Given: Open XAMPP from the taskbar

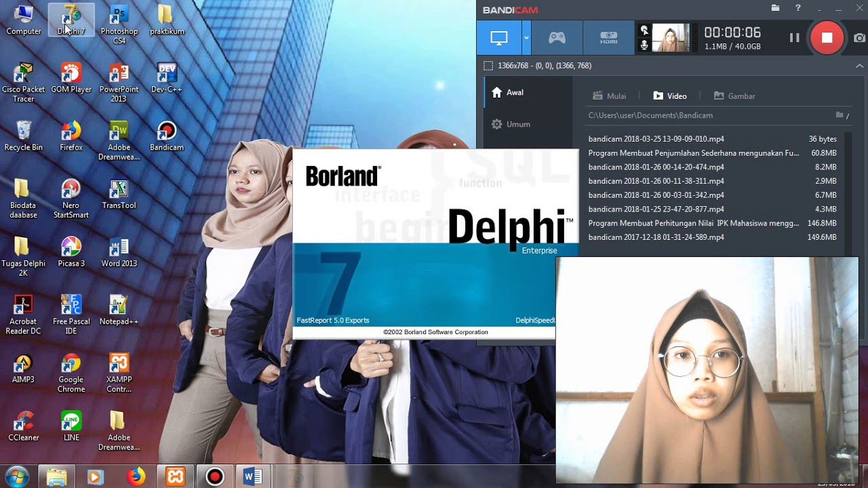Looking at the screenshot, I should (176, 476).
